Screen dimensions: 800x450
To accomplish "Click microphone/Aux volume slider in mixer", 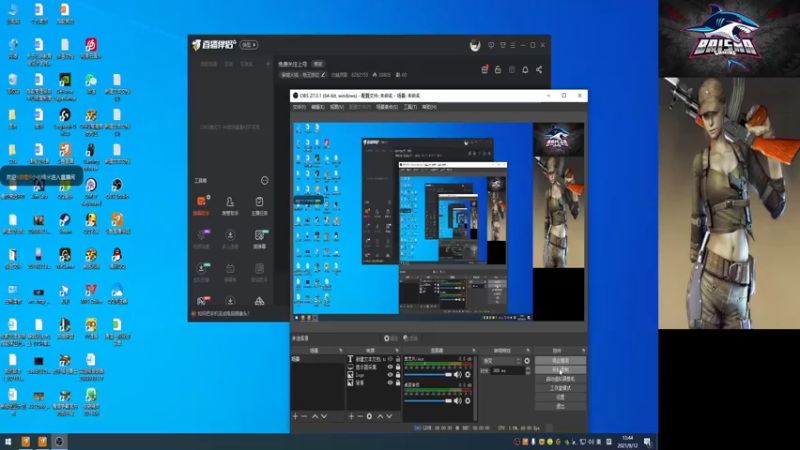I will [x=428, y=374].
